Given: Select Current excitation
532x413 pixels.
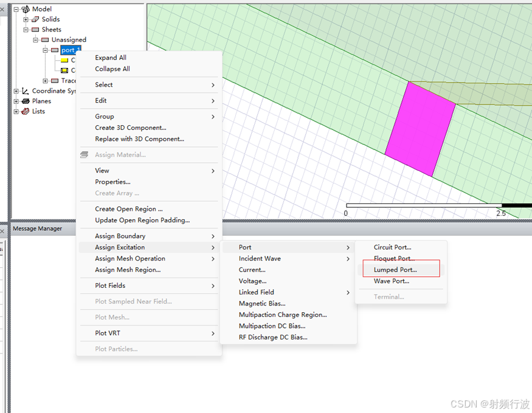Looking at the screenshot, I should tap(288, 270).
